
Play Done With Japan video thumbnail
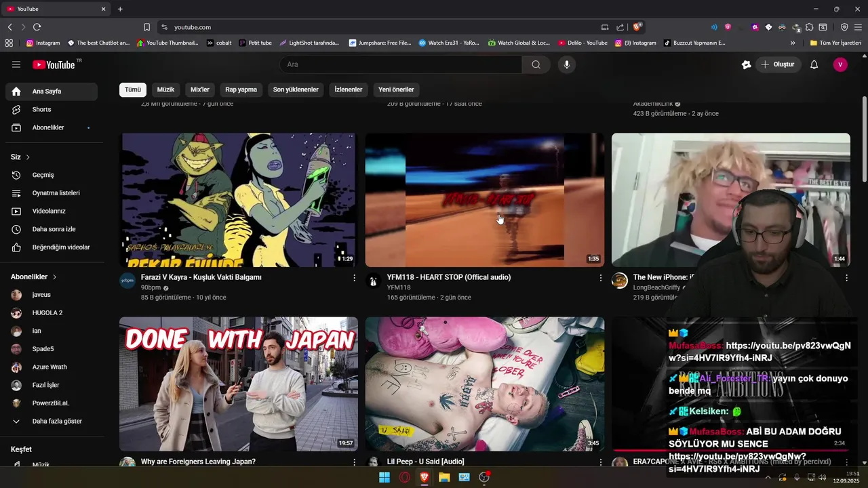point(239,384)
